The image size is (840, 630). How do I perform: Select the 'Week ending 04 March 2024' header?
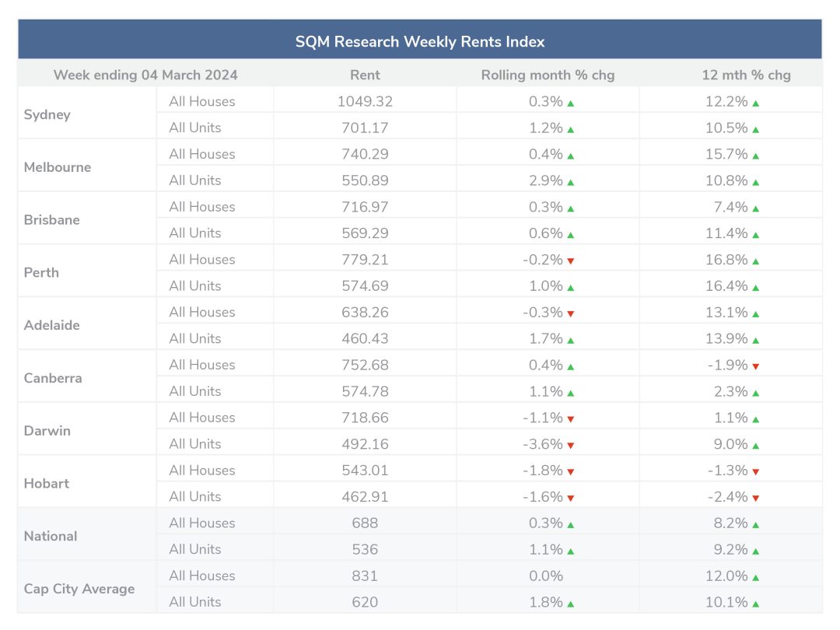[x=145, y=75]
